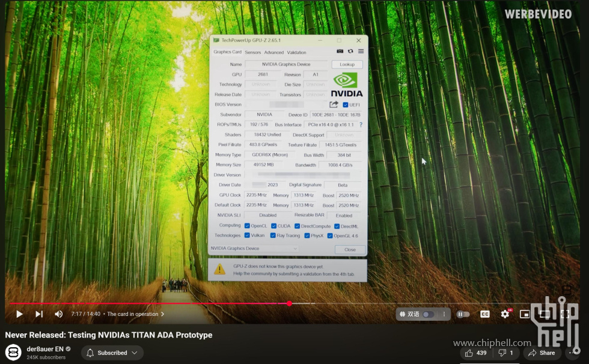This screenshot has width=589, height=364.
Task: Play the video
Action: click(19, 314)
